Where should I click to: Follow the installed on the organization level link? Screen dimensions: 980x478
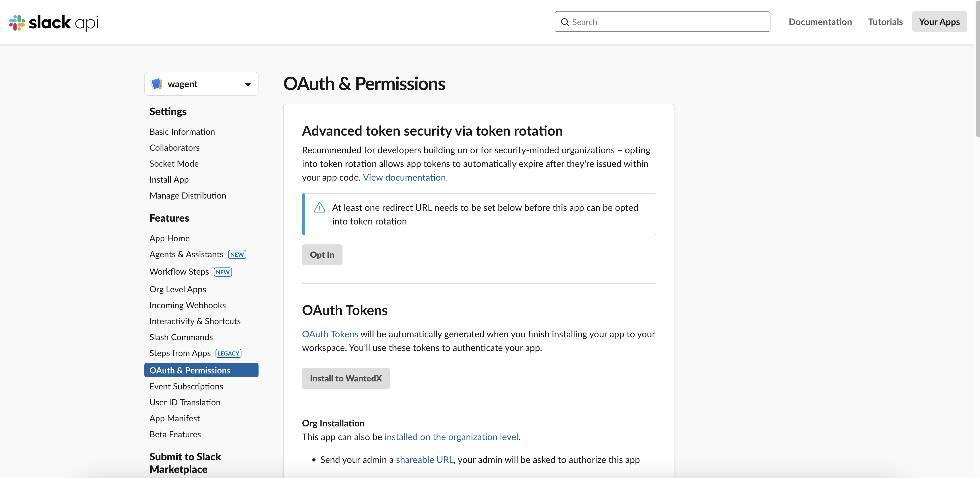[x=451, y=437]
